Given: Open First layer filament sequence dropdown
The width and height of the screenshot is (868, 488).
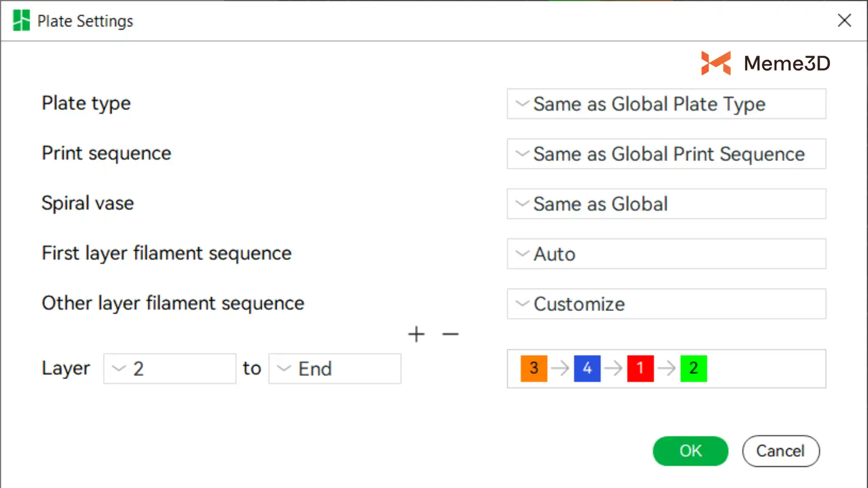Looking at the screenshot, I should click(666, 254).
